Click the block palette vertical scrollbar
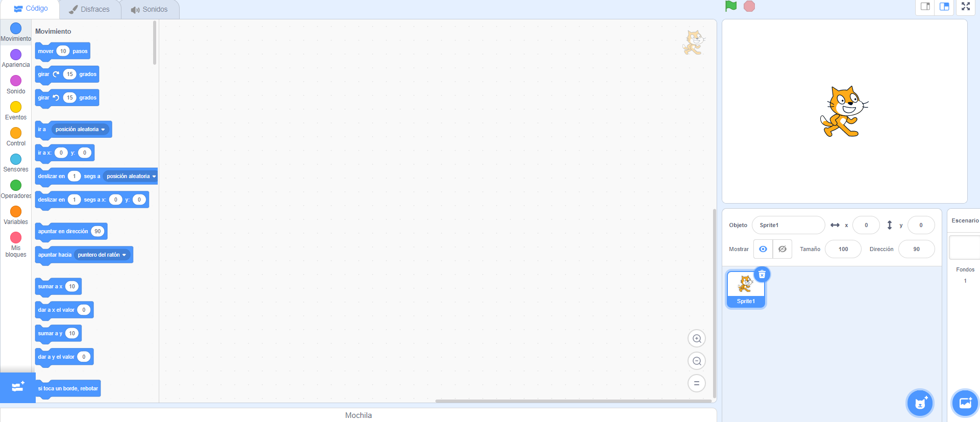Screen dimensions: 980x422 [x=155, y=43]
